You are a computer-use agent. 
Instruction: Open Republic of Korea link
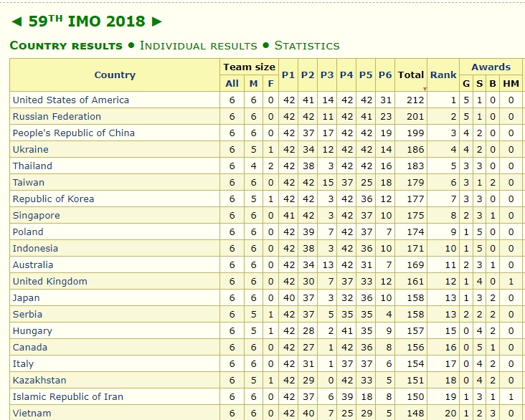[x=53, y=199]
